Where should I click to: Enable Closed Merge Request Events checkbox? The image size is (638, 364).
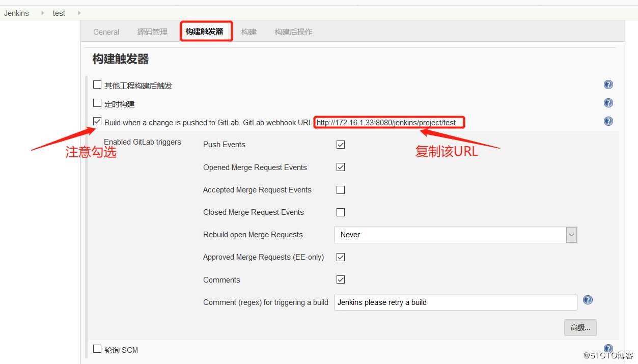341,212
